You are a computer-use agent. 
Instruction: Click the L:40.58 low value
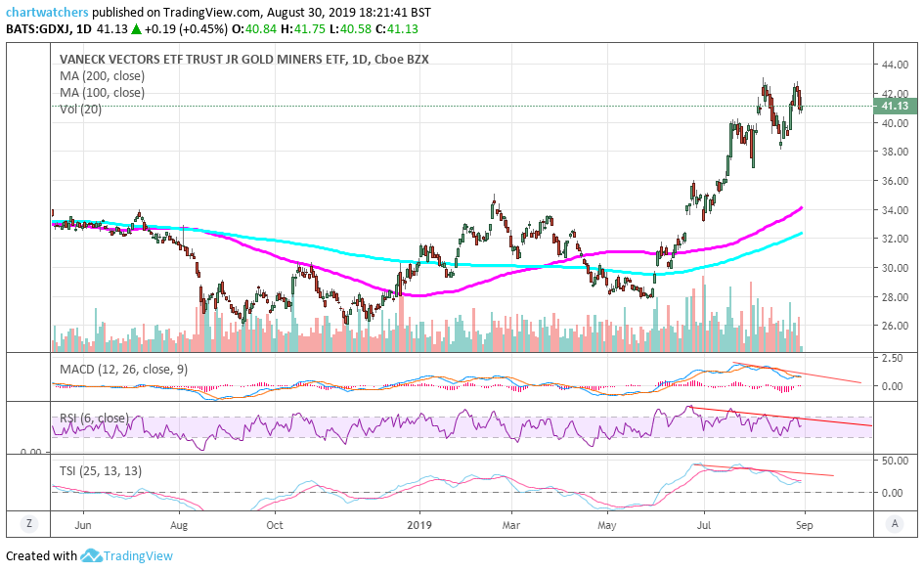[x=351, y=29]
